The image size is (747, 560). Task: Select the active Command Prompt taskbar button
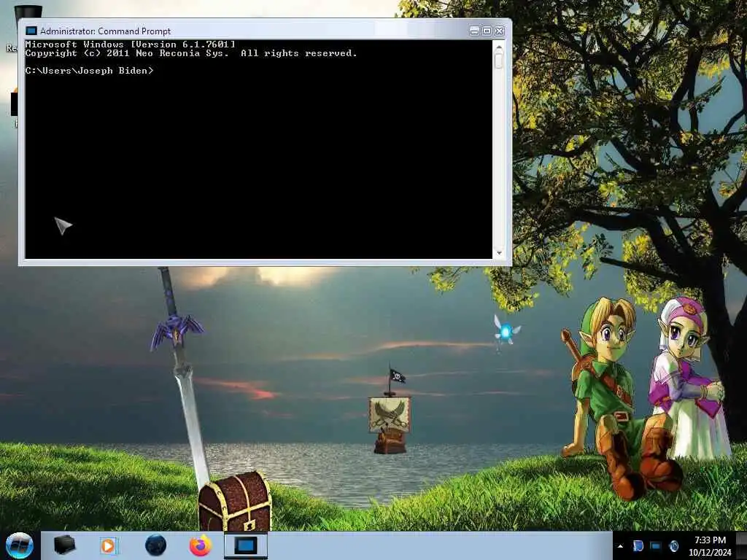tap(246, 545)
